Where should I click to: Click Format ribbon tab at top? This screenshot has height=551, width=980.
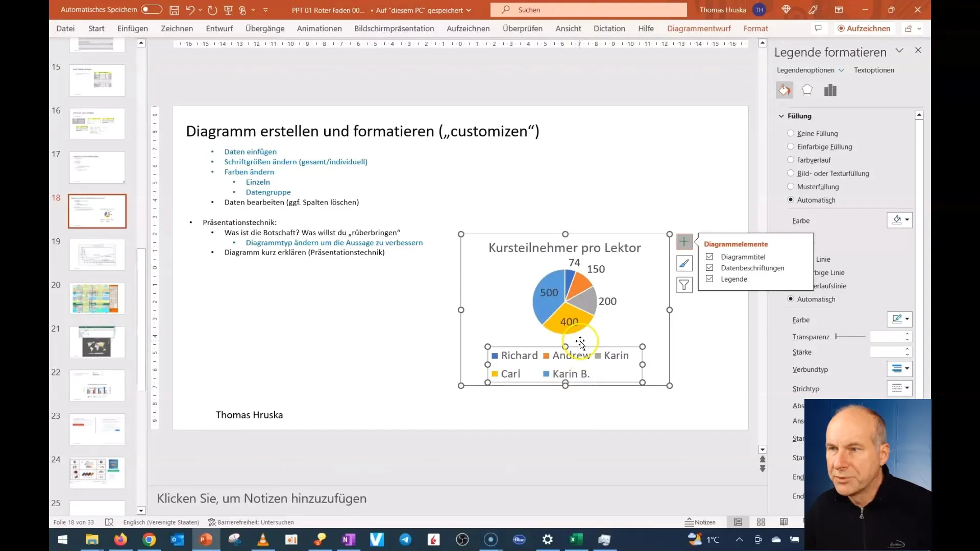coord(754,28)
